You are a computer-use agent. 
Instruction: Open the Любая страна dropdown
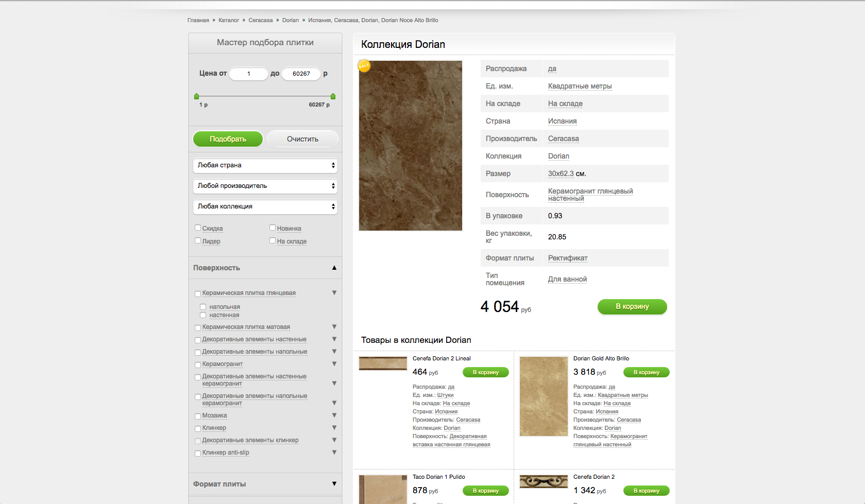265,165
